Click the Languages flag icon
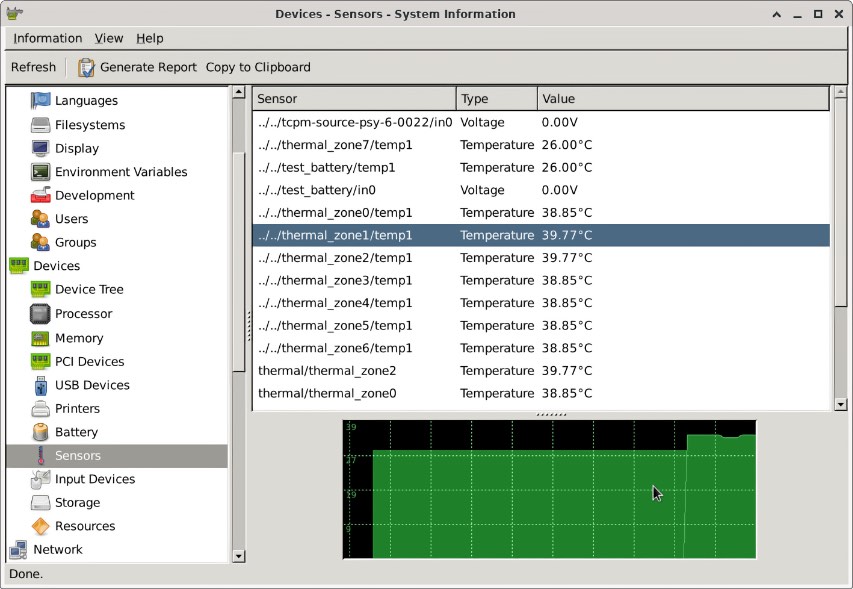The height and width of the screenshot is (589, 853). click(40, 101)
